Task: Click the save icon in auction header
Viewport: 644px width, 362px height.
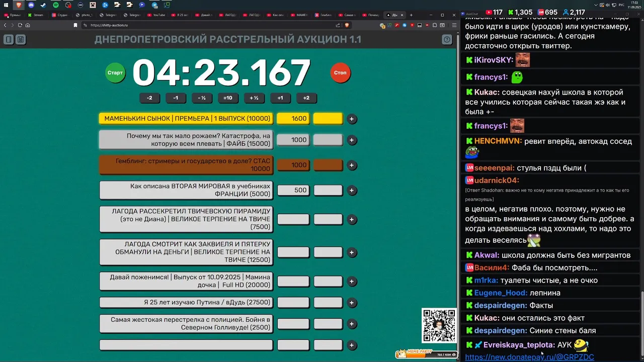Action: 21,39
